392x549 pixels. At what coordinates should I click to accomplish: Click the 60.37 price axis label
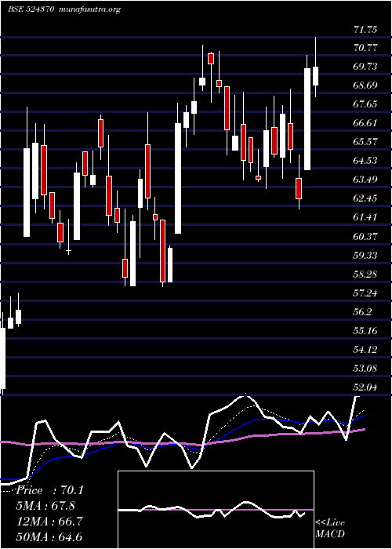point(365,237)
